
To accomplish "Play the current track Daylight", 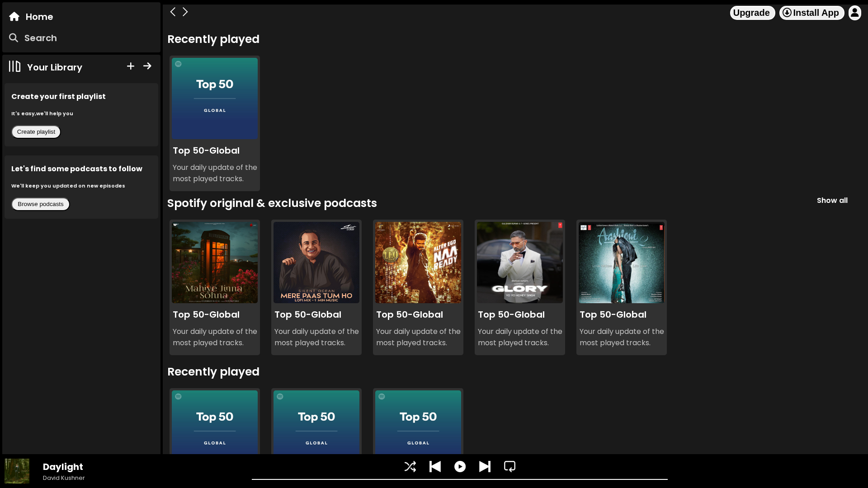I will (x=460, y=466).
